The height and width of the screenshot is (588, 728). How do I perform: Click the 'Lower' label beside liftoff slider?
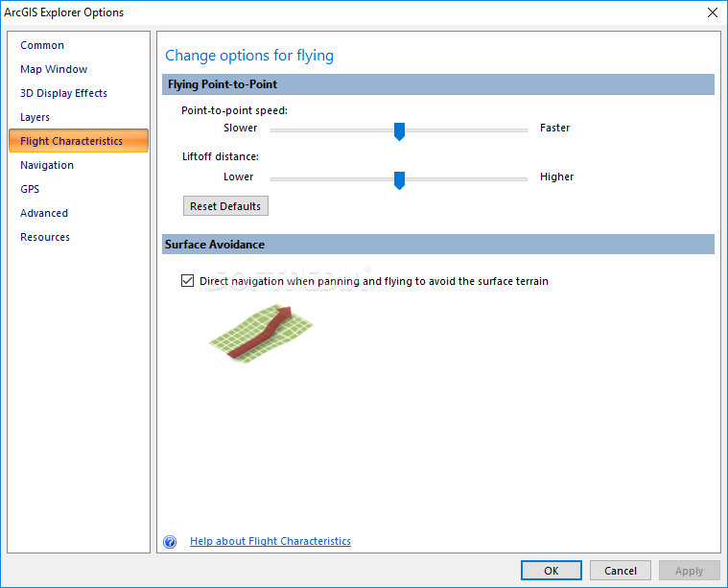[x=238, y=176]
